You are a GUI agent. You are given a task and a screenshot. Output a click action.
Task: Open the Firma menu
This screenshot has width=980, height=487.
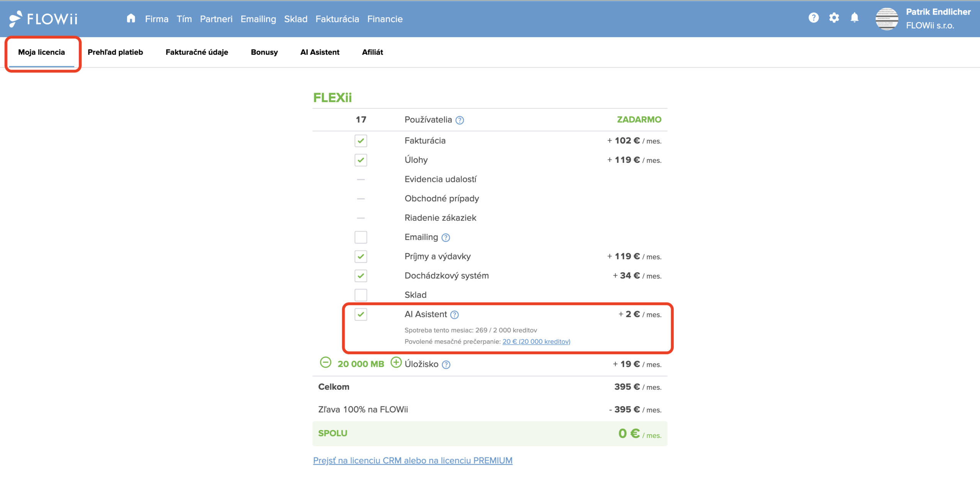(x=157, y=19)
